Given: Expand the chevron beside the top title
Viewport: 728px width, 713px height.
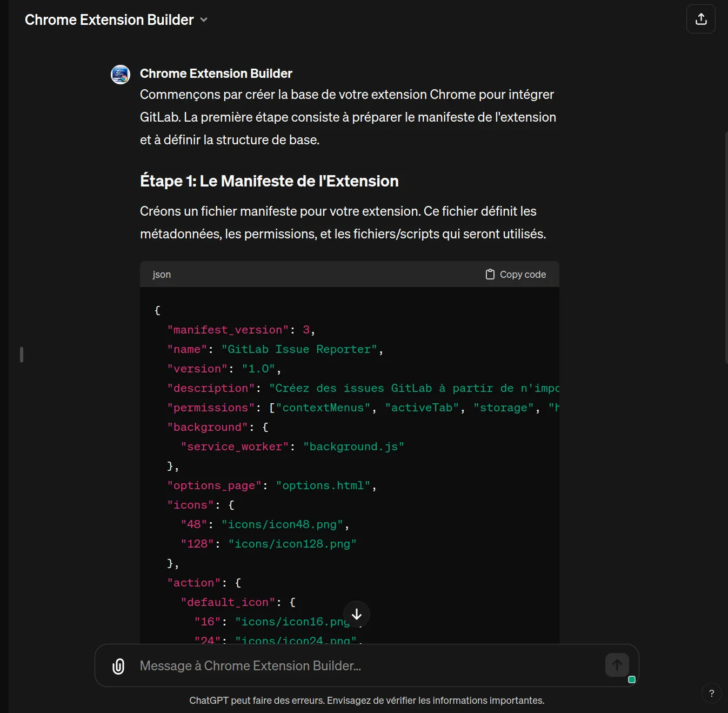Looking at the screenshot, I should tap(204, 20).
